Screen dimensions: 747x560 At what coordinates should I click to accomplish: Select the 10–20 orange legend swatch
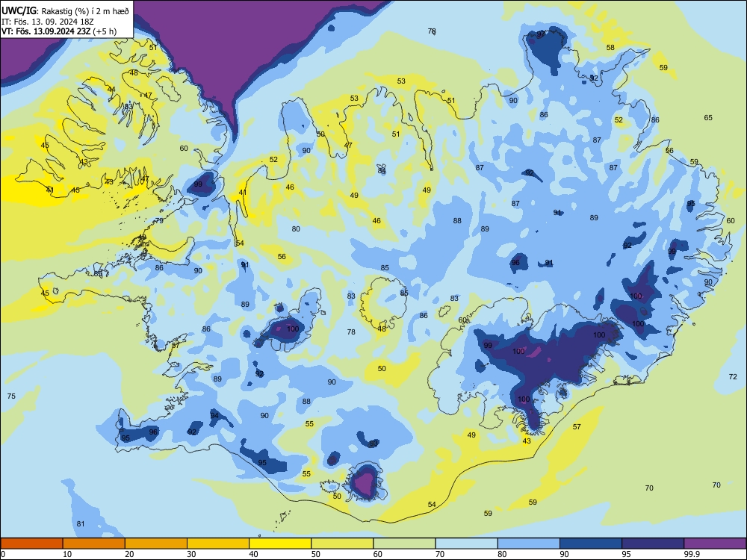[x=94, y=544]
